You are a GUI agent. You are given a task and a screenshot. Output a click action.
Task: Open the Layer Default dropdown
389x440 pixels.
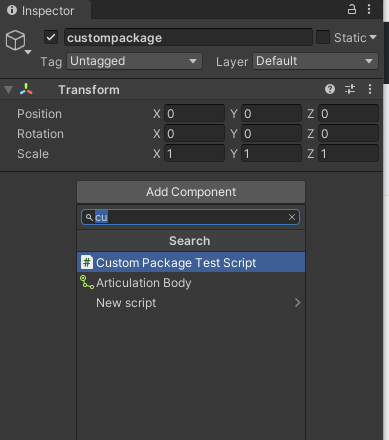tap(315, 61)
